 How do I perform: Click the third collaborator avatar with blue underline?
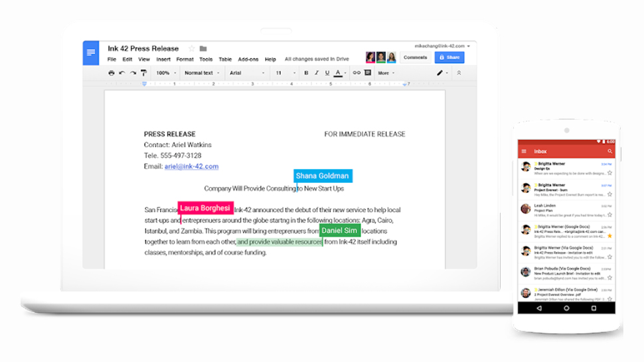click(x=392, y=58)
